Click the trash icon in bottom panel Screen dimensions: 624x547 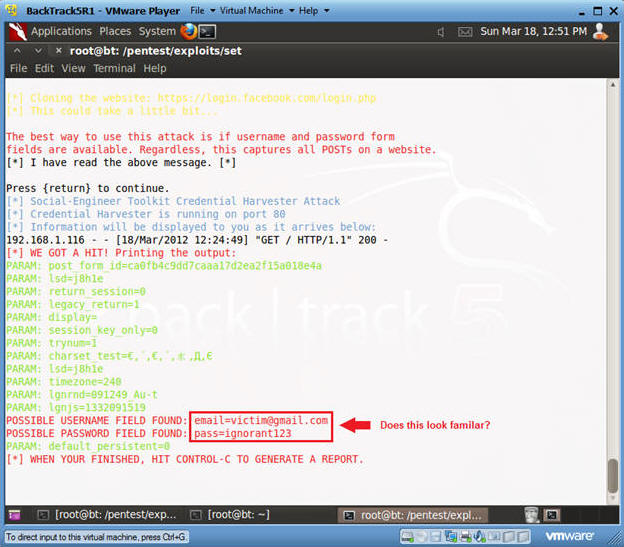(x=531, y=515)
